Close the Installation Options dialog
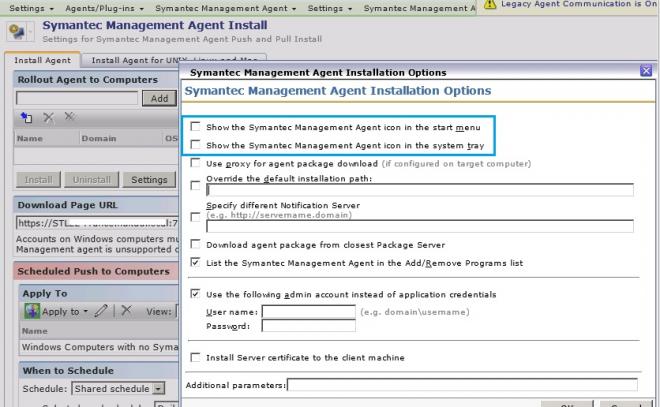 pos(646,71)
